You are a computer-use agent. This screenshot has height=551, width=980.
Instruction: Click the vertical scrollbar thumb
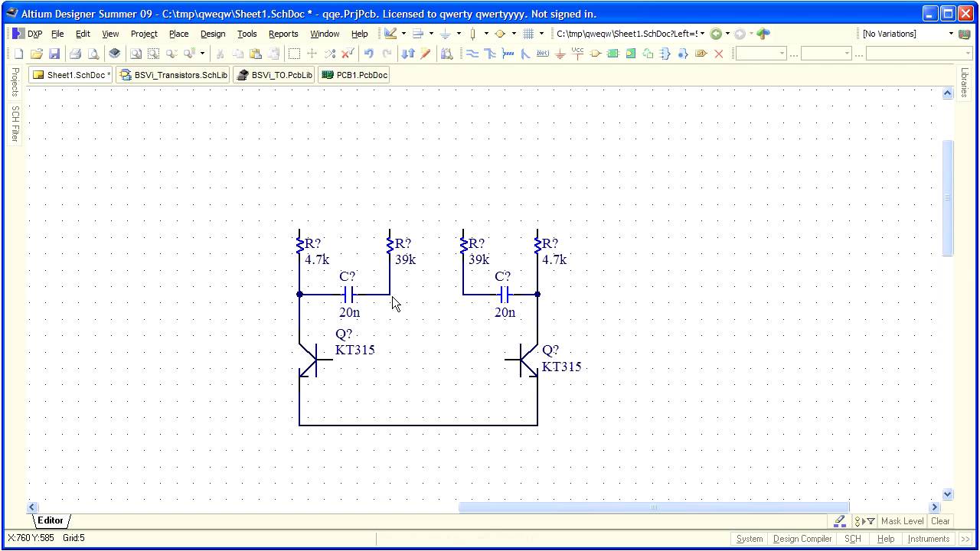coord(947,197)
